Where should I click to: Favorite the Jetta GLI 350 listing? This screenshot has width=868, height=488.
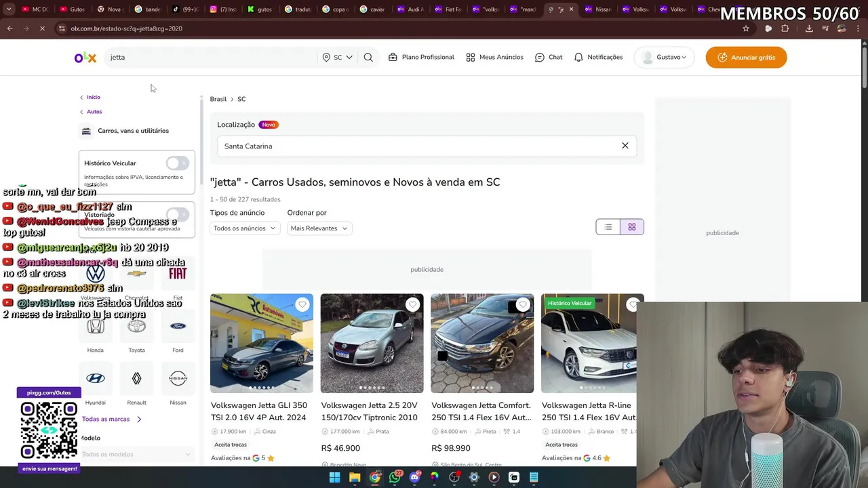pos(302,305)
